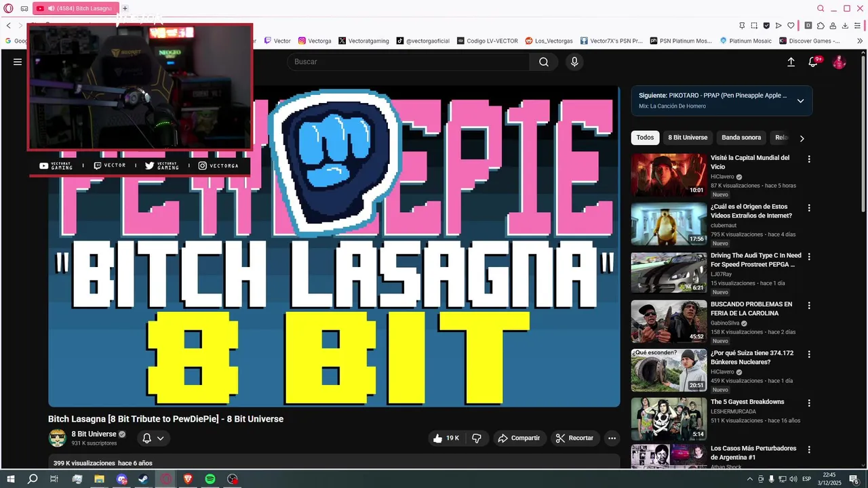Open the D extension icon
The image size is (868, 488).
[x=808, y=25]
